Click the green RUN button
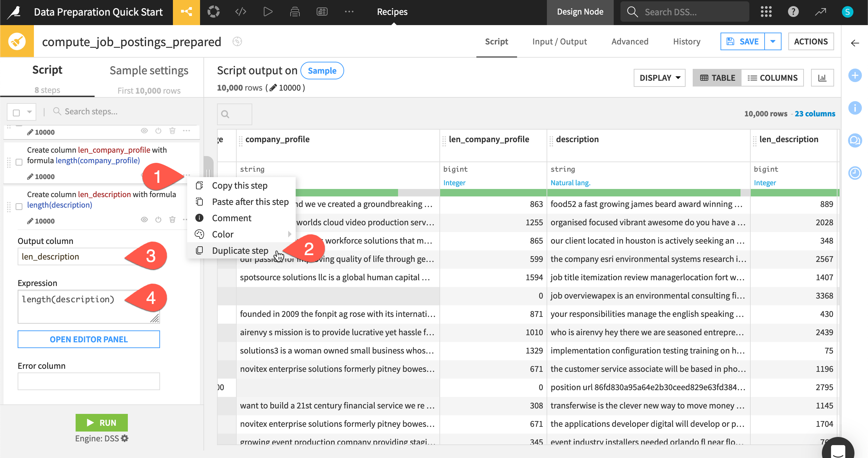This screenshot has width=868, height=458. (101, 423)
